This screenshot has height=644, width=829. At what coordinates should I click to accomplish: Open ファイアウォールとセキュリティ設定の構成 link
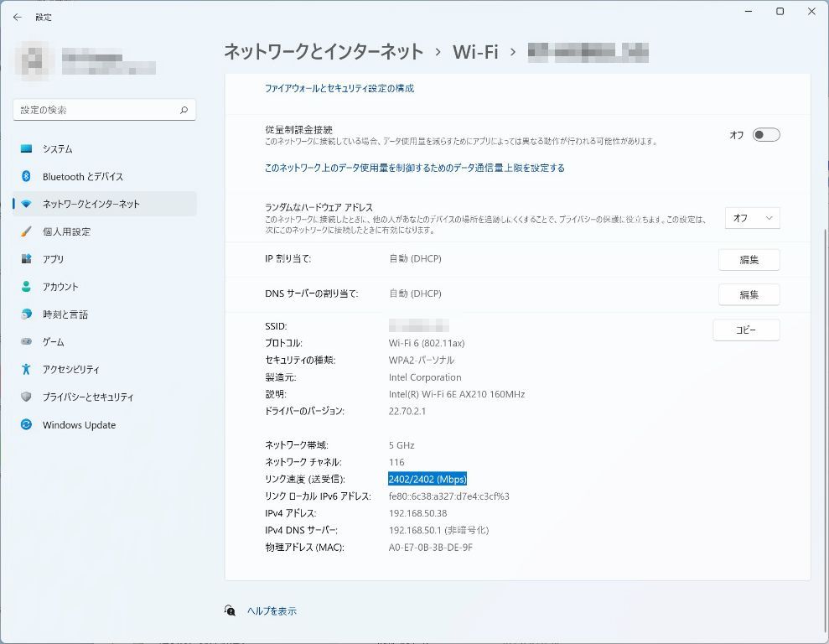[x=339, y=88]
